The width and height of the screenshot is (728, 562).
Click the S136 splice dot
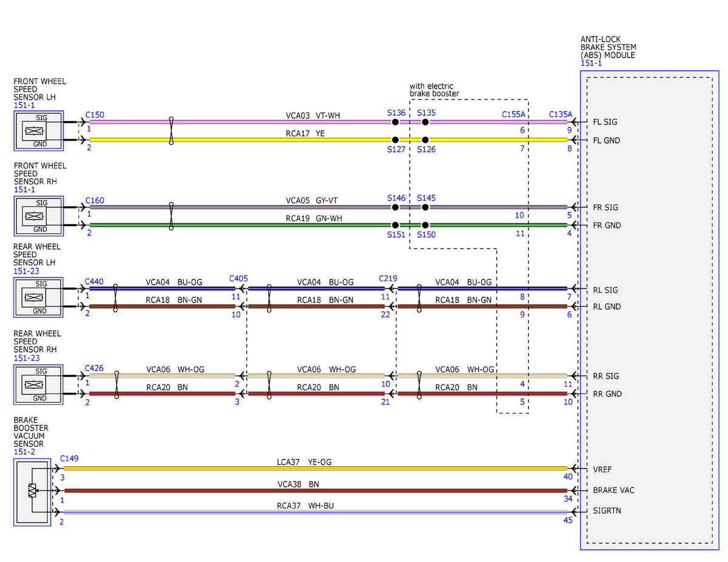395,122
